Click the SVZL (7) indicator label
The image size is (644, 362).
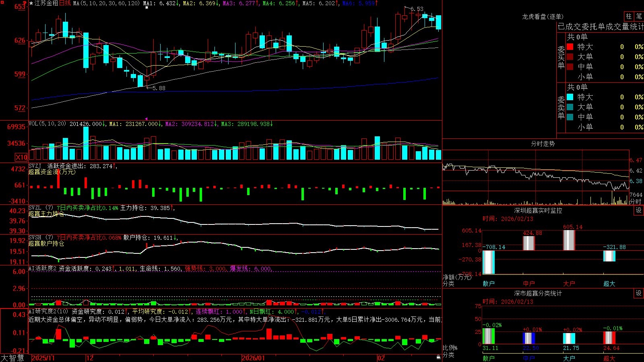coord(41,208)
